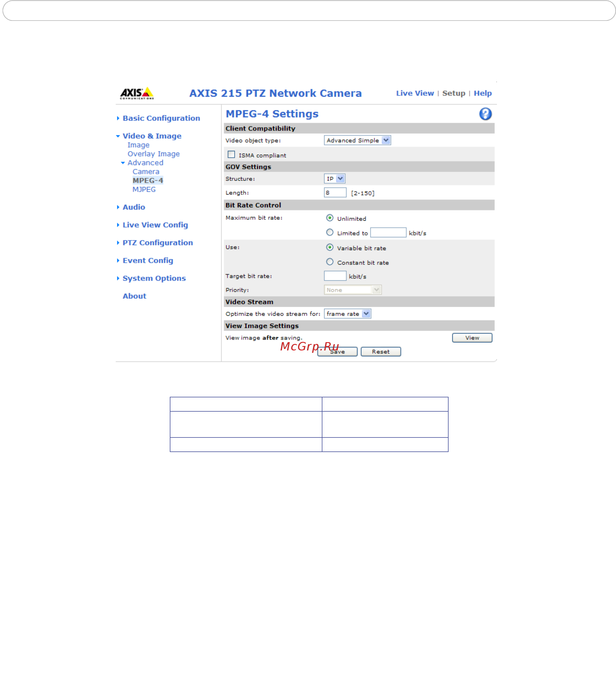Go to Live View
Viewport: 616px width, 692px height.
[415, 93]
